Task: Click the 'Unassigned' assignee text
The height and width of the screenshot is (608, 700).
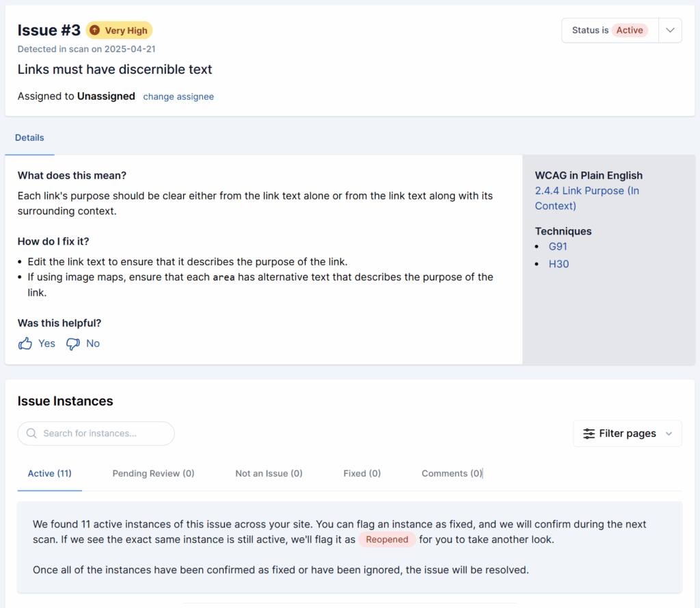Action: [106, 96]
